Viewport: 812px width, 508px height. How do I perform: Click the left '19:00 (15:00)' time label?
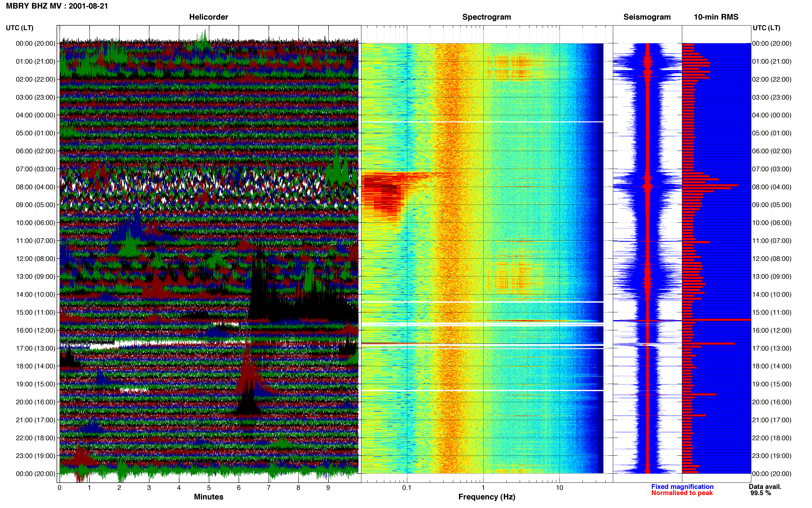coord(36,384)
